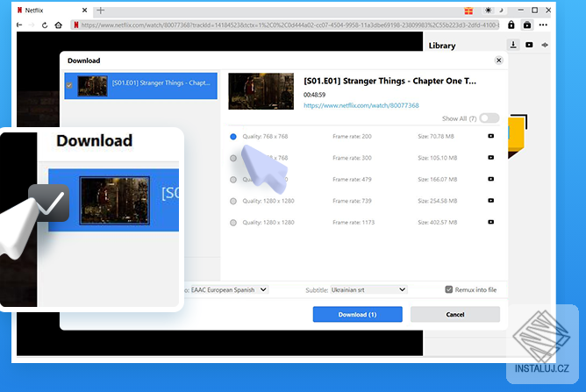Open Library video icon
This screenshot has width=586, height=392.
point(529,45)
